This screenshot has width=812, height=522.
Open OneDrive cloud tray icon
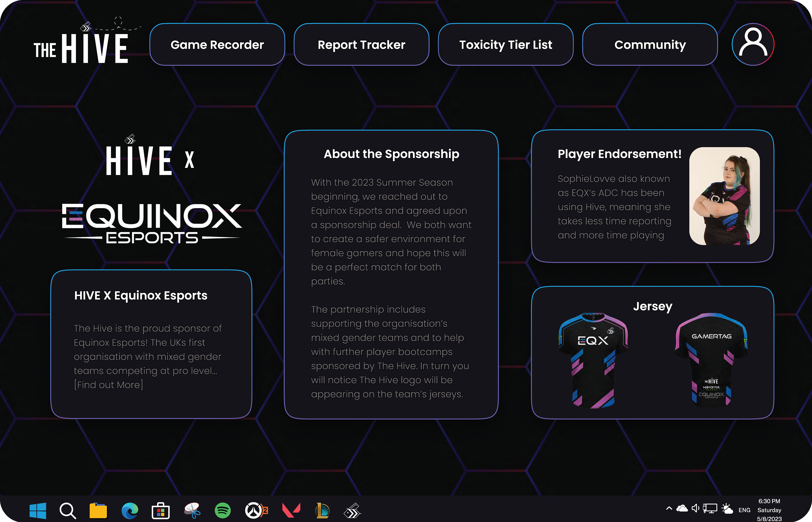point(682,508)
